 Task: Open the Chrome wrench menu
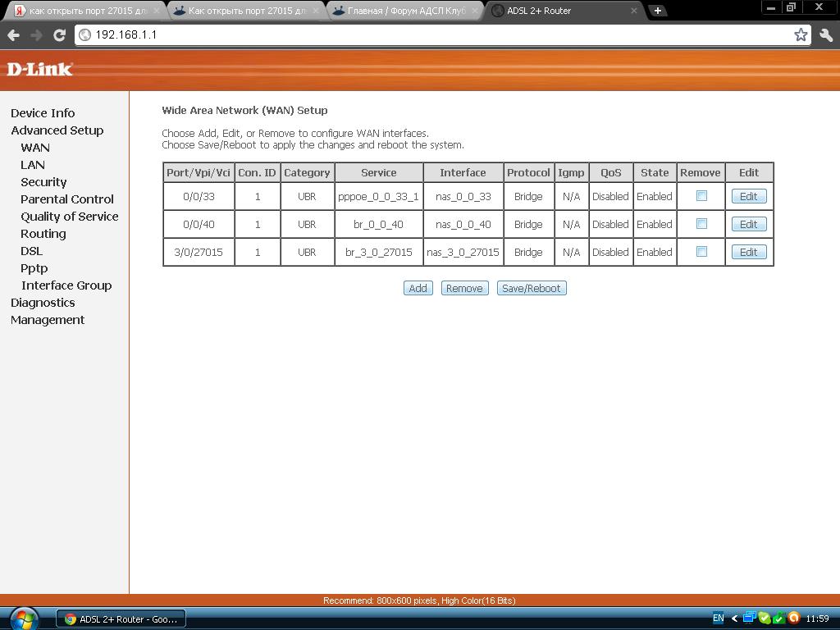pyautogui.click(x=826, y=35)
